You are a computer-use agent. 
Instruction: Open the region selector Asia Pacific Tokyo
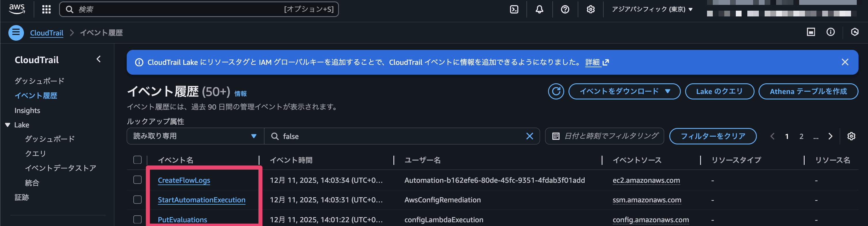tap(652, 9)
